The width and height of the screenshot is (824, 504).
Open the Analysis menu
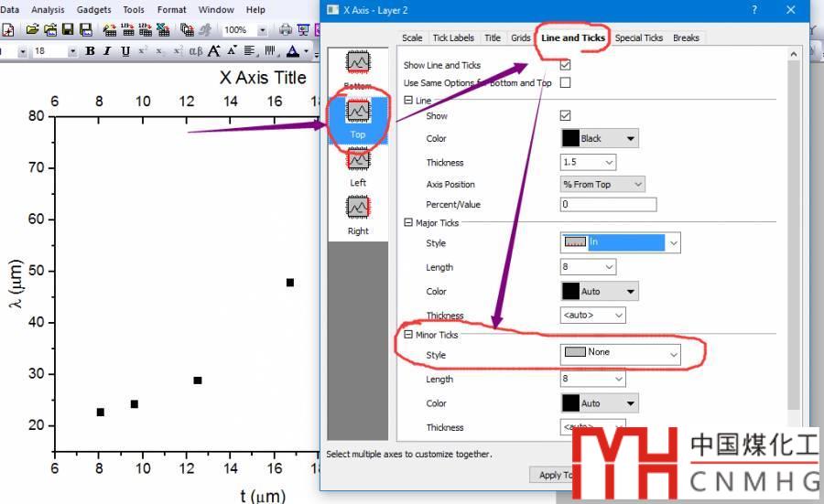48,9
